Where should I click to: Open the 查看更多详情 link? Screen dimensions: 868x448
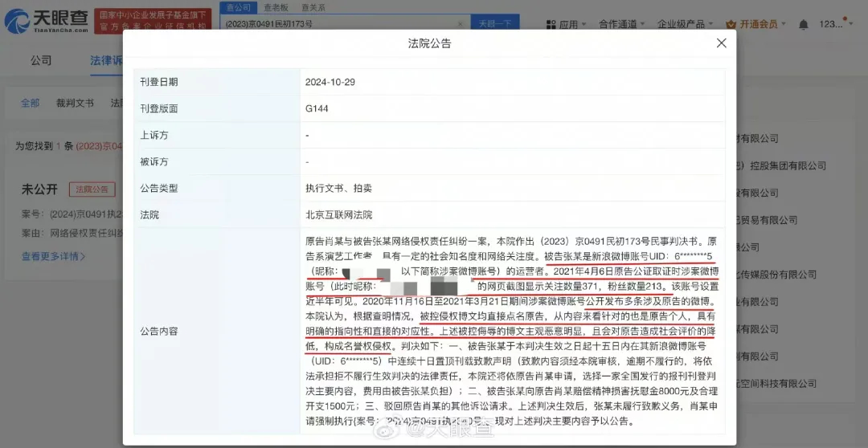53,256
